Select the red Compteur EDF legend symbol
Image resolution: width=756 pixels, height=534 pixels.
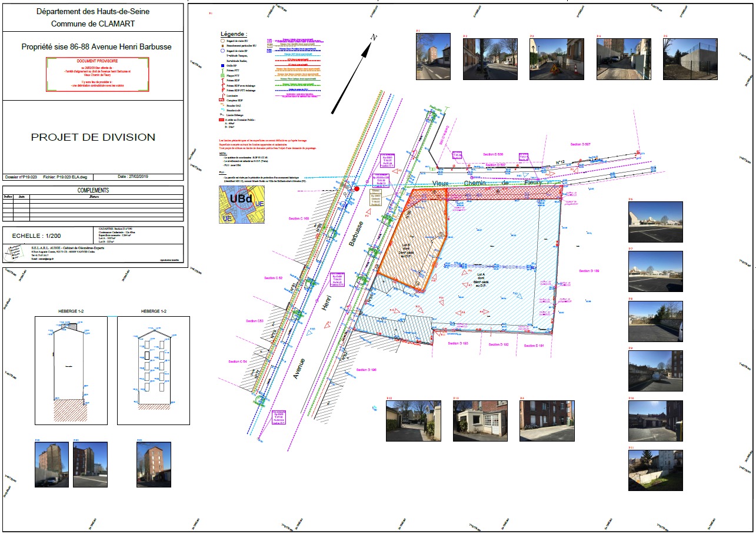coord(221,99)
